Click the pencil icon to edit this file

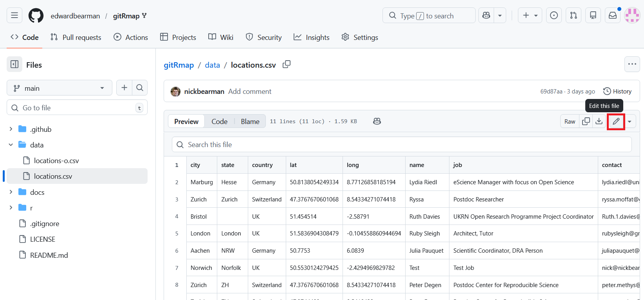(616, 121)
